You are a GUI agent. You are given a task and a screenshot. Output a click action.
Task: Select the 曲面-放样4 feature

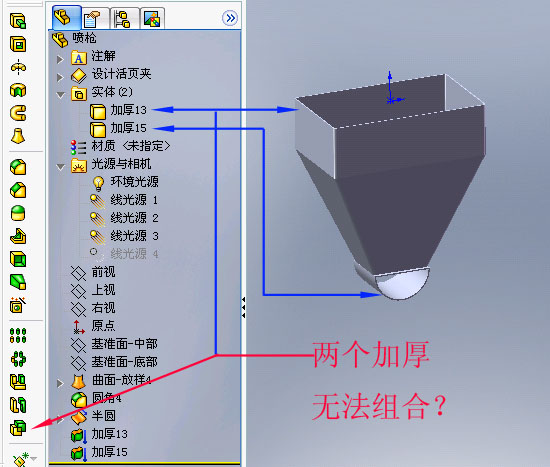(x=111, y=381)
